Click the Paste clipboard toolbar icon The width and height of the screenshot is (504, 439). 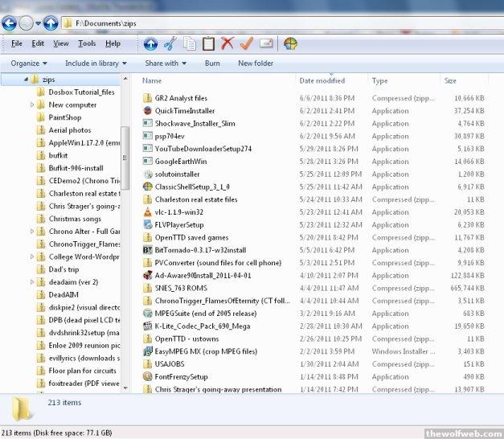click(208, 43)
